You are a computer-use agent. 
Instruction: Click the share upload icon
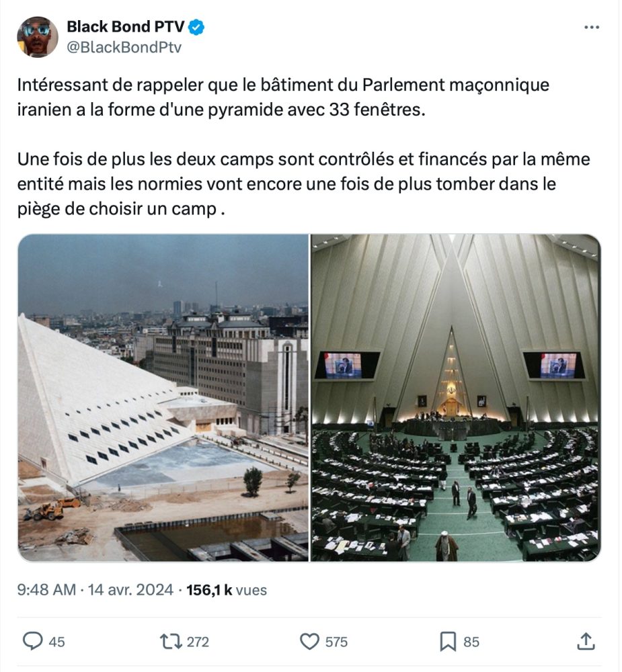[586, 641]
